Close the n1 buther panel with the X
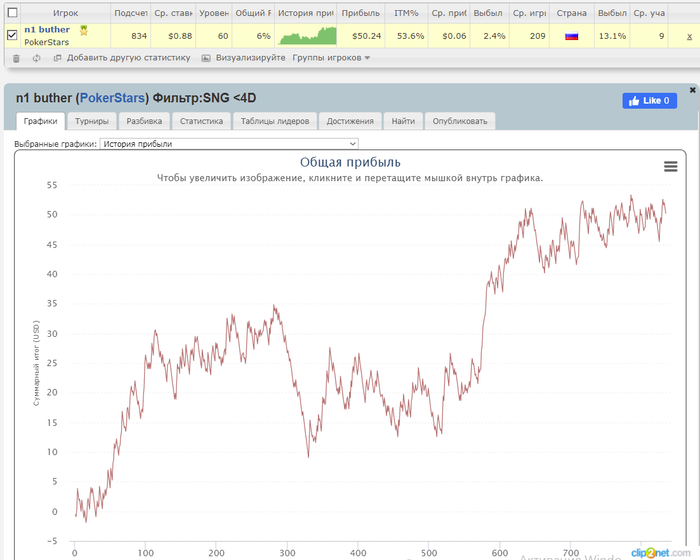Image resolution: width=700 pixels, height=560 pixels. coord(692,90)
